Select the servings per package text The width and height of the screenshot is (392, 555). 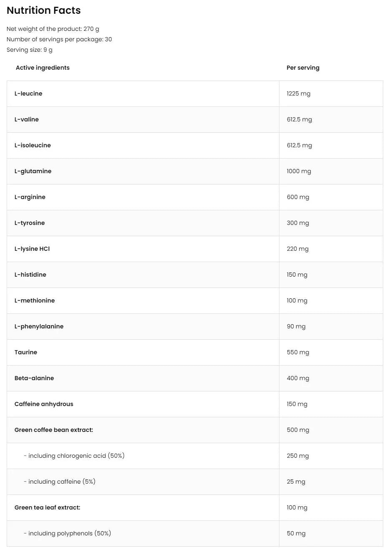click(59, 39)
